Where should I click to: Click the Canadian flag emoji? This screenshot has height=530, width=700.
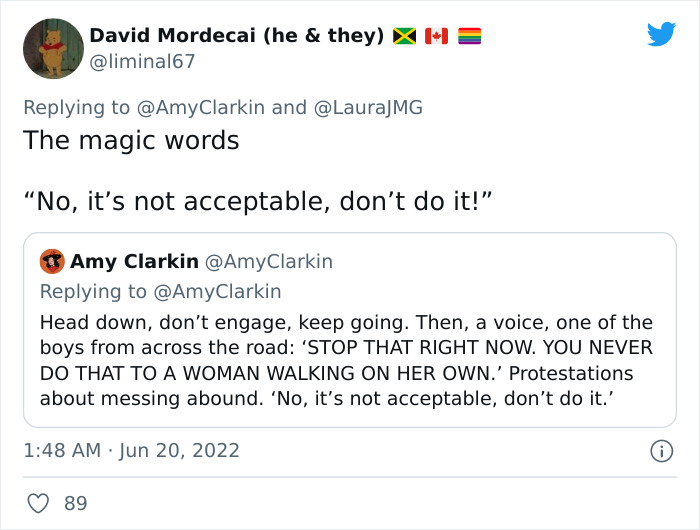(436, 36)
